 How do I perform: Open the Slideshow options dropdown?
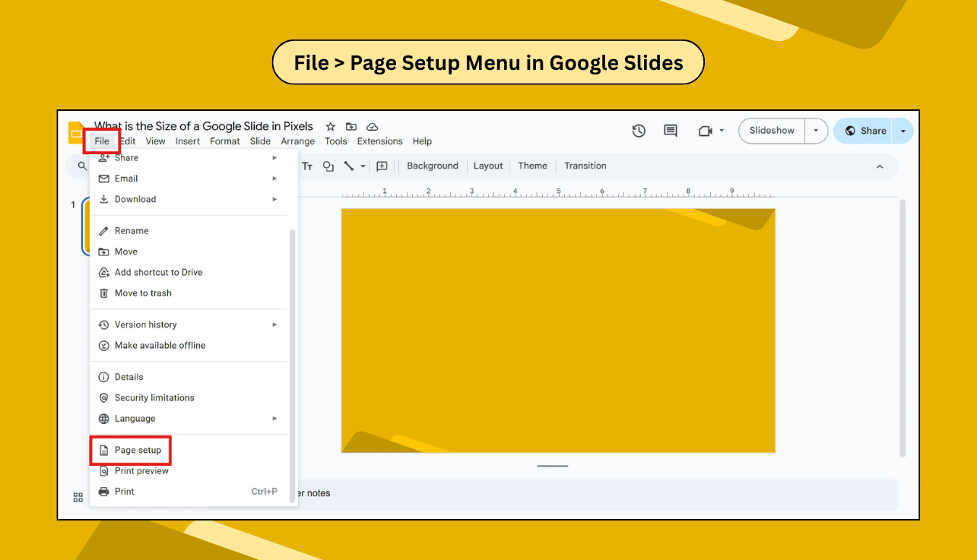(816, 131)
